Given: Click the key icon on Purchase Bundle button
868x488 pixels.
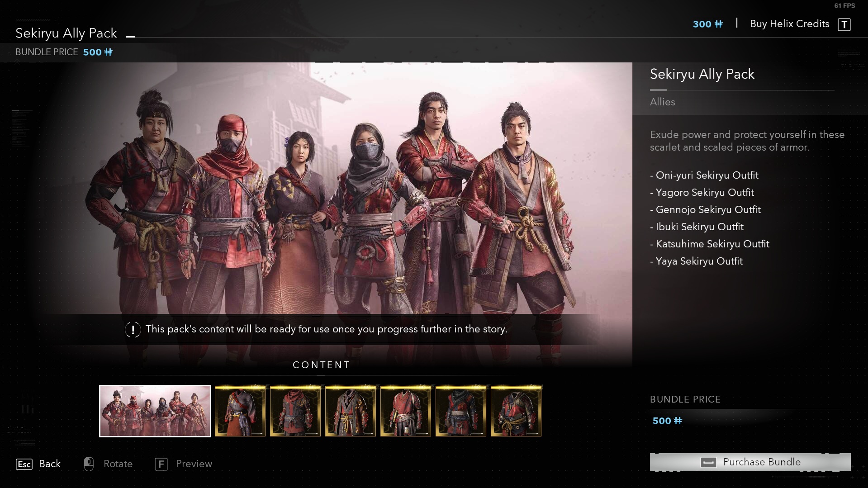Looking at the screenshot, I should point(708,462).
